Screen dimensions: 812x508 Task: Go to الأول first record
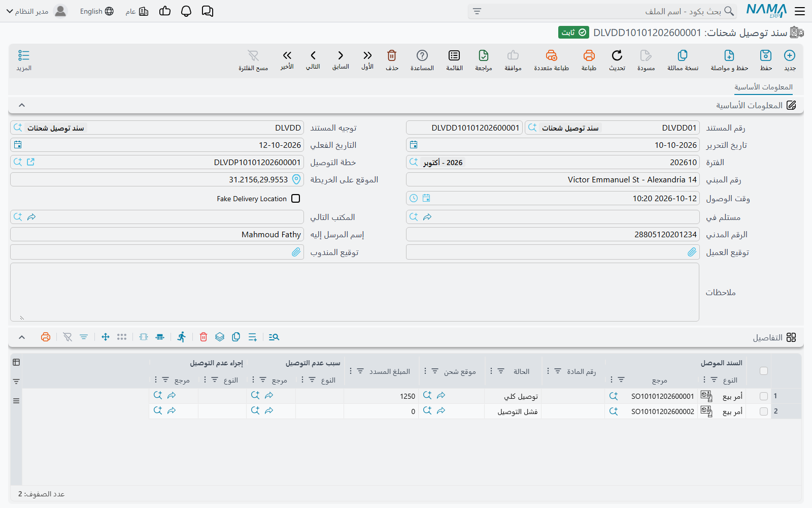tap(367, 55)
